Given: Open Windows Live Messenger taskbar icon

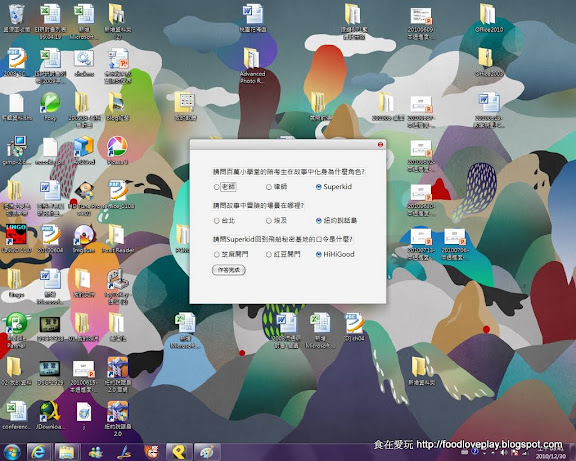Looking at the screenshot, I should coord(96,452).
